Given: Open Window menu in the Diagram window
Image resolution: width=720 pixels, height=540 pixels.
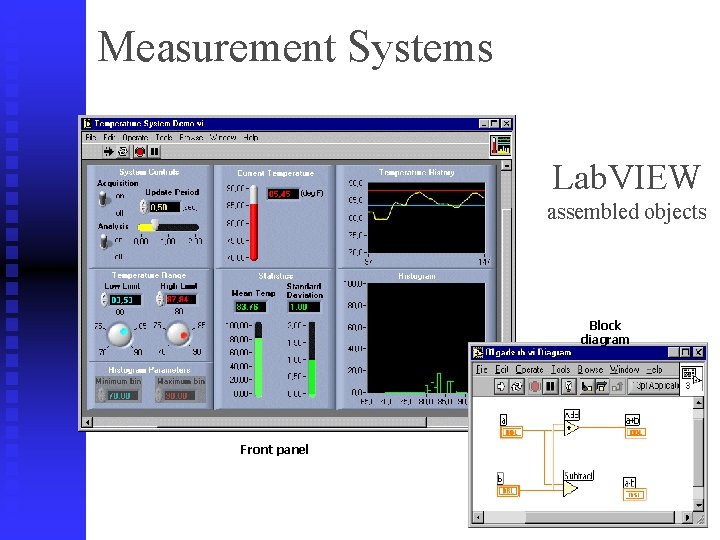Looking at the screenshot, I should pyautogui.click(x=624, y=370).
